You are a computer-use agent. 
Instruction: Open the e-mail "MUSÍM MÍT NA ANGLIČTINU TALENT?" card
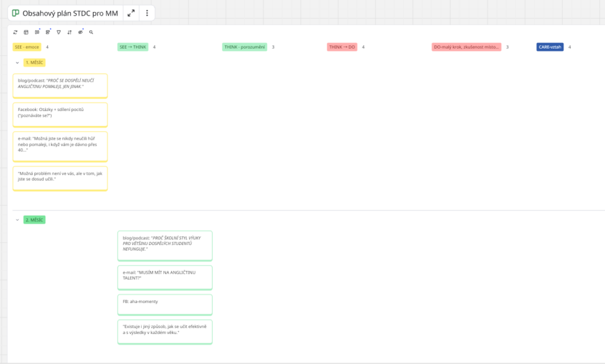point(165,277)
